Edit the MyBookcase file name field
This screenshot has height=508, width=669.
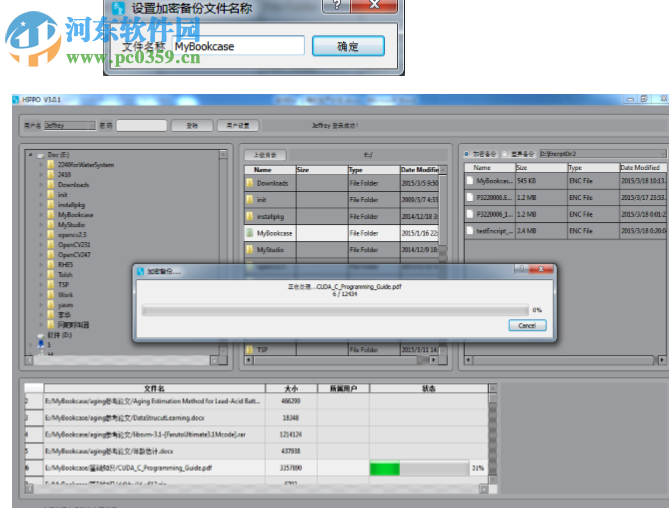tap(239, 46)
